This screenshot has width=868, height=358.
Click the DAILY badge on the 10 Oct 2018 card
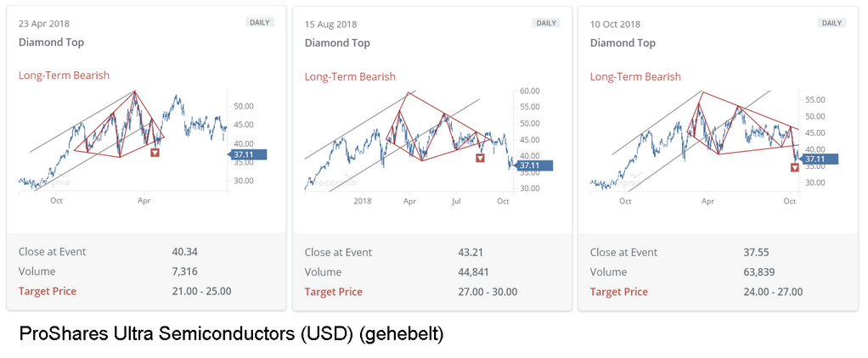(x=831, y=23)
